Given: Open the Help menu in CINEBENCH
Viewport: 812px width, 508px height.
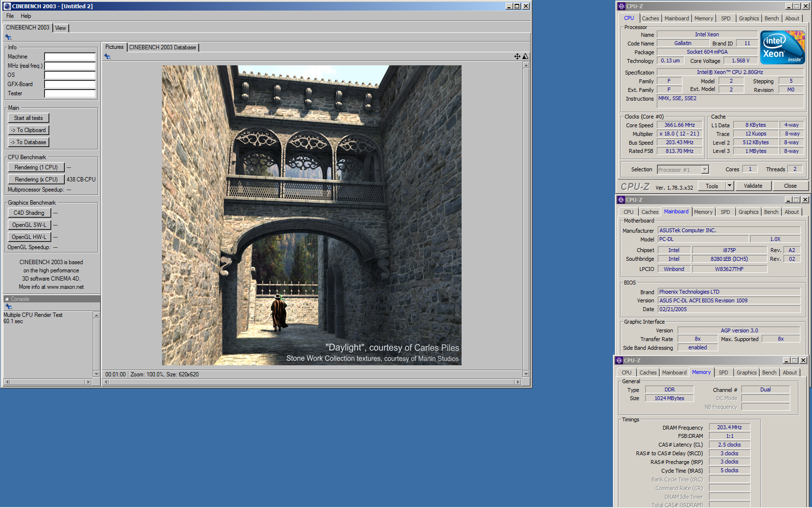Looking at the screenshot, I should (26, 16).
